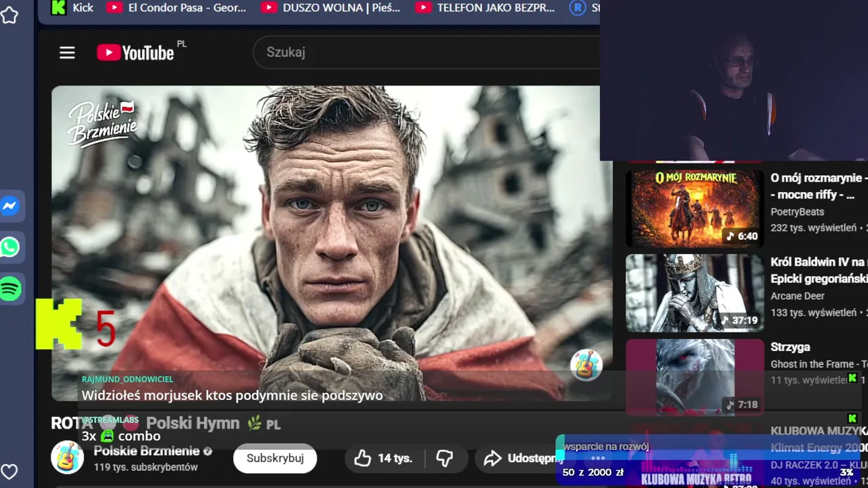Click the yellow Kick logo overlay
Screen dimensions: 868x488
coord(59,324)
